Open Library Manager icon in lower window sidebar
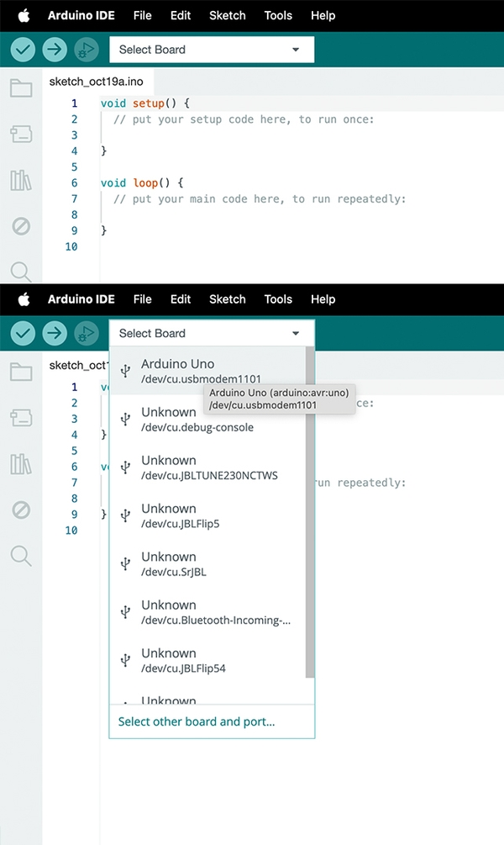 pyautogui.click(x=21, y=464)
